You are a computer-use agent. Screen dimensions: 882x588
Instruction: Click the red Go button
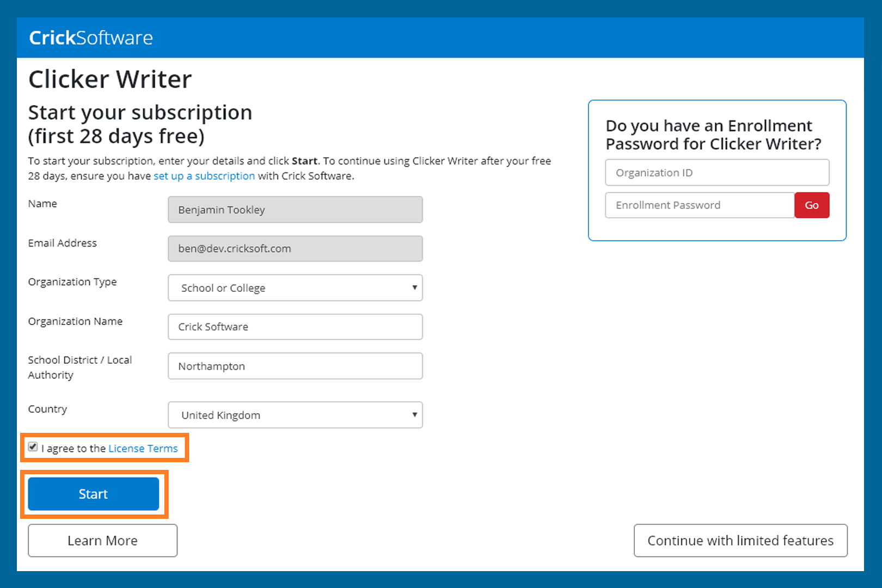pyautogui.click(x=811, y=205)
